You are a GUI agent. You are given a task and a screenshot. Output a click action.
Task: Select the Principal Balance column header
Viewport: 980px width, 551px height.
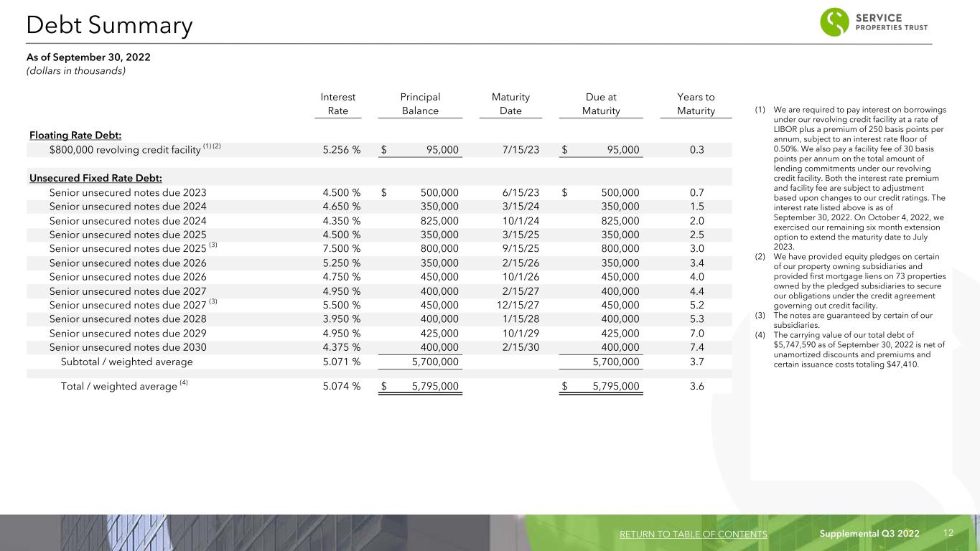click(420, 104)
